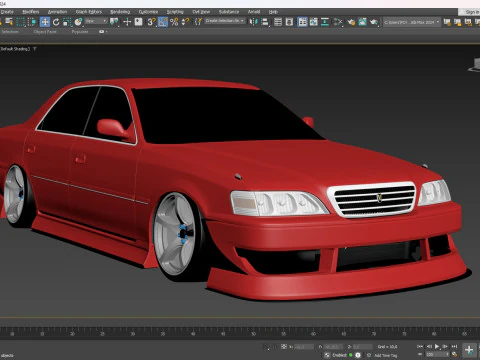Click frame 50 on the timeline
This screenshot has height=360, width=480.
tap(253, 334)
